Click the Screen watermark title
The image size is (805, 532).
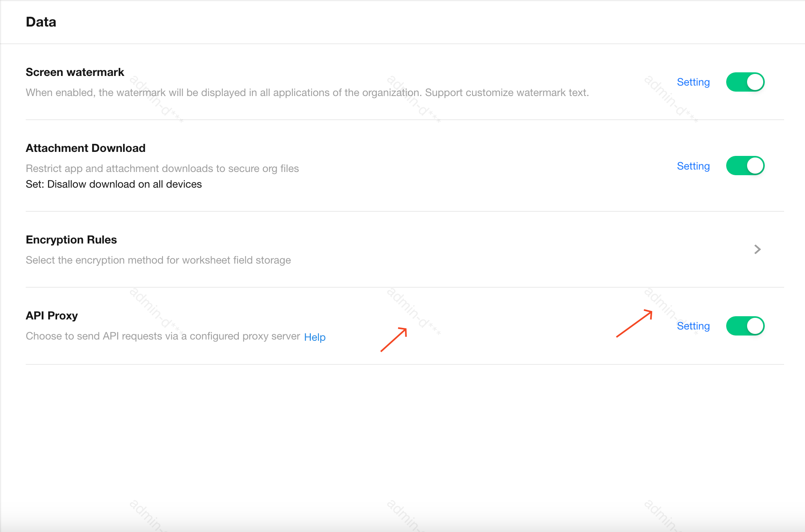pyautogui.click(x=75, y=72)
